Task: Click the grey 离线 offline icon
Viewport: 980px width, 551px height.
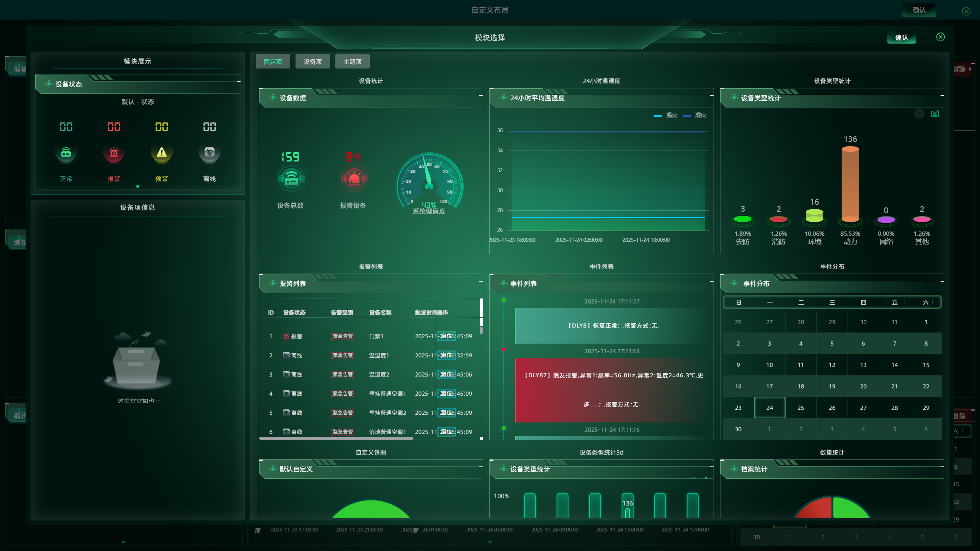Action: pos(209,153)
